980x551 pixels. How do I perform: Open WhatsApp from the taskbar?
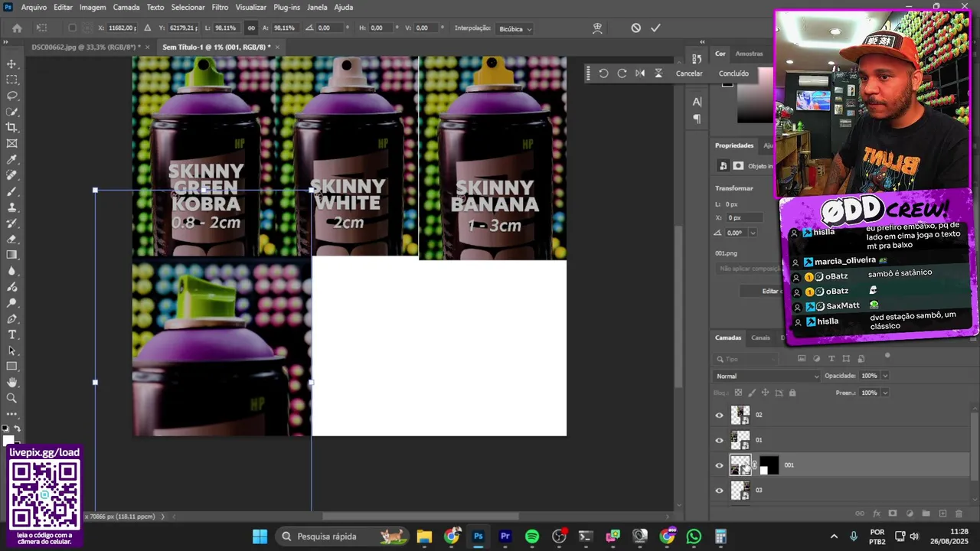[694, 536]
